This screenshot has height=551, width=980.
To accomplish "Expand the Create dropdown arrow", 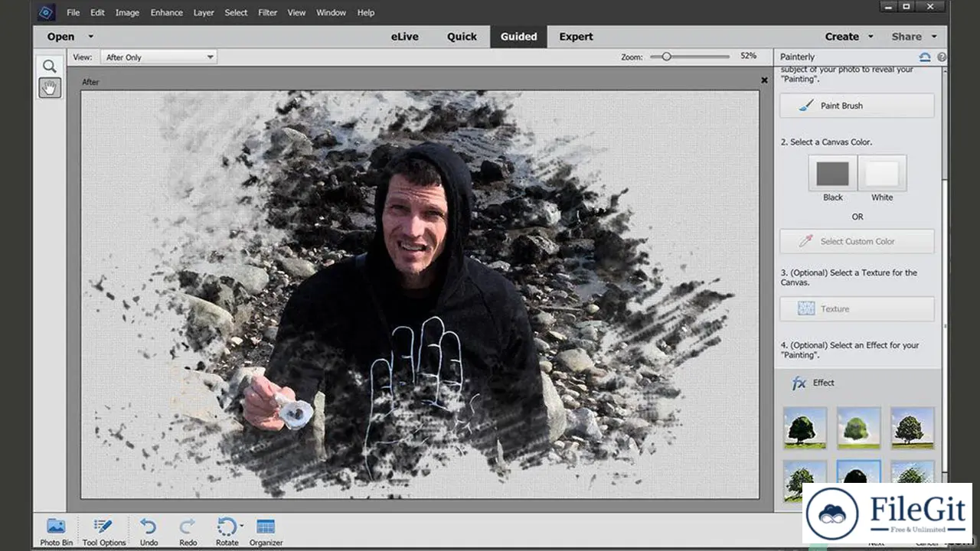I will tap(871, 36).
